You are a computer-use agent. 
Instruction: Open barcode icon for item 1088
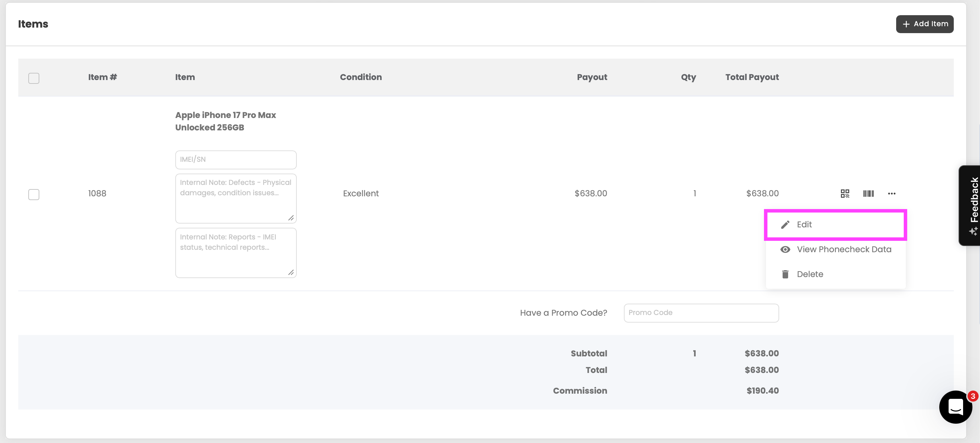click(868, 194)
